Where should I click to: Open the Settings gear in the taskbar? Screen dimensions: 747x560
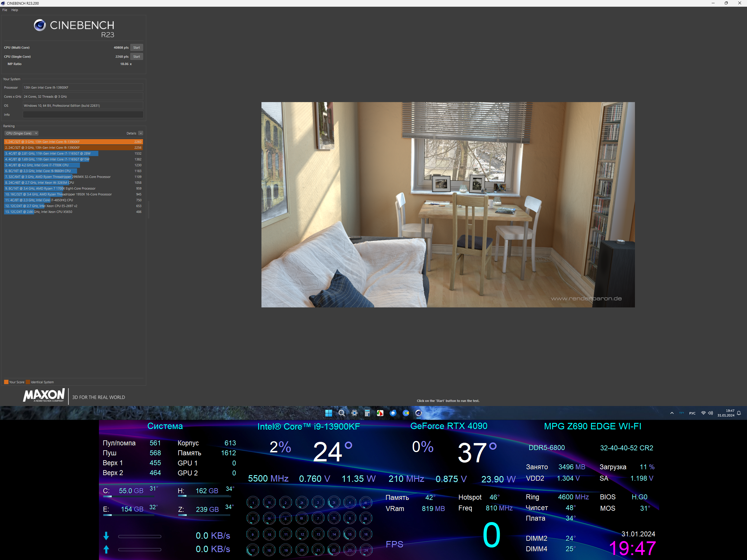click(x=354, y=413)
